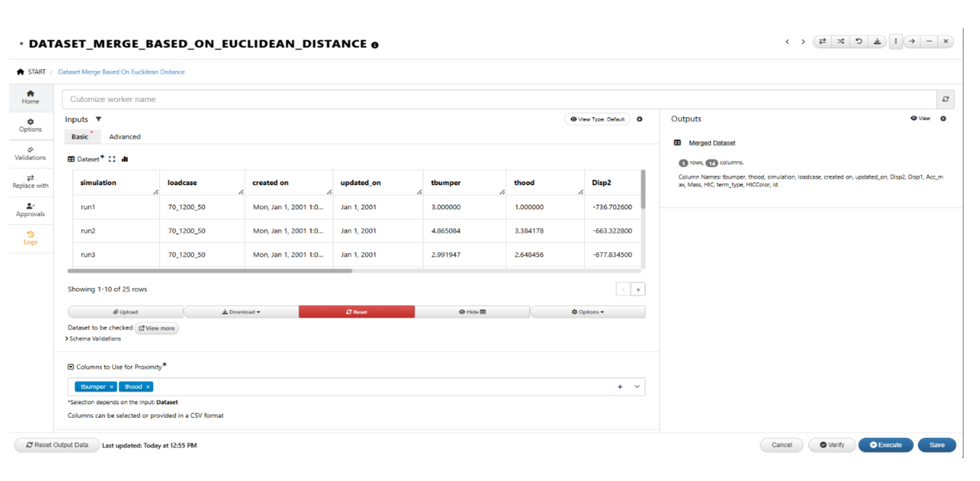Toggle the Outputs View eye button

920,118
